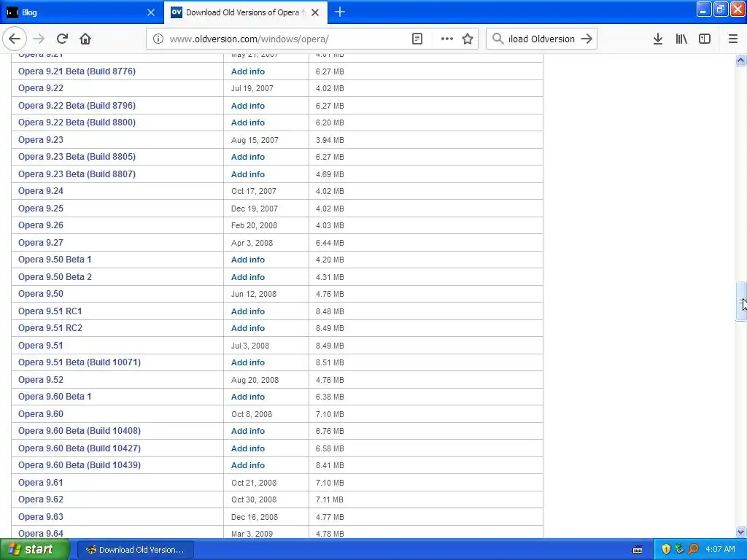Open Opera 9.51 RC1 link
Screen dimensions: 747x560
coord(50,311)
